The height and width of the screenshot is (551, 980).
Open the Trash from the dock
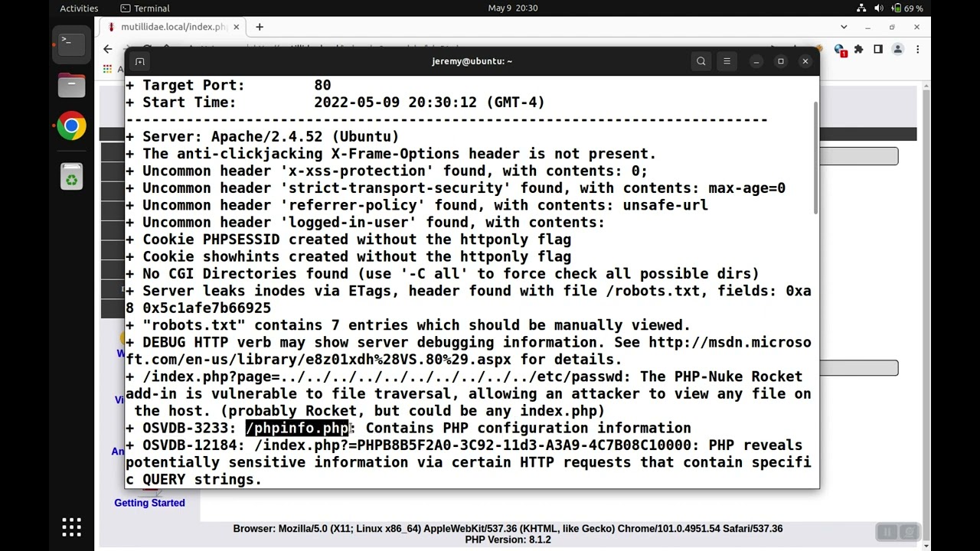tap(71, 177)
